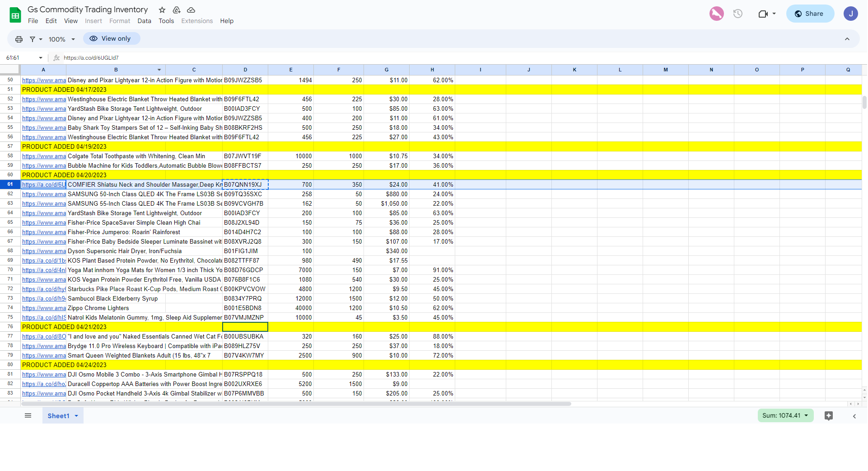This screenshot has height=471, width=868.
Task: Select row 76 header
Action: (10, 327)
